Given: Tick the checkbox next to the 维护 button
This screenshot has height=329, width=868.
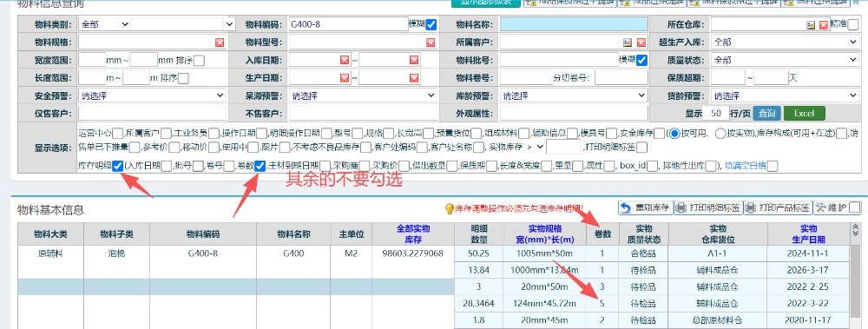Looking at the screenshot, I should [x=855, y=207].
